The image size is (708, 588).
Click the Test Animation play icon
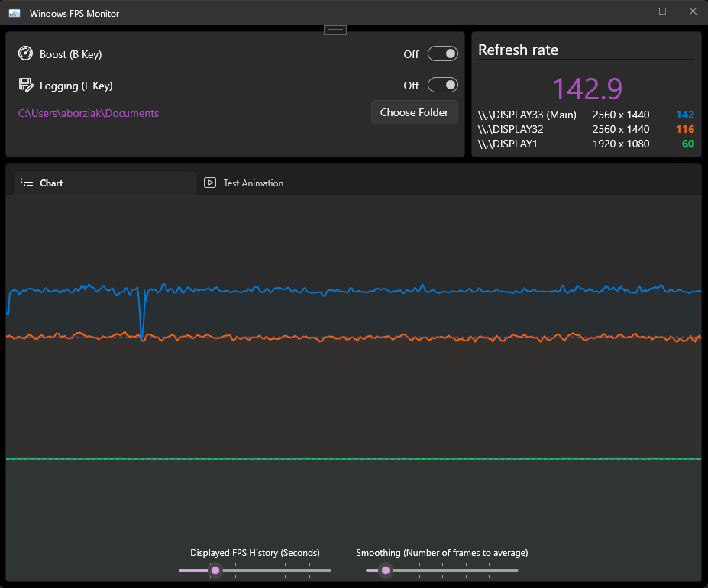pos(210,183)
